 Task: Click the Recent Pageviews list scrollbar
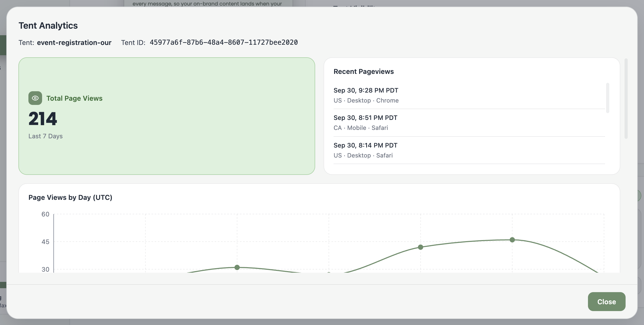coord(608,98)
